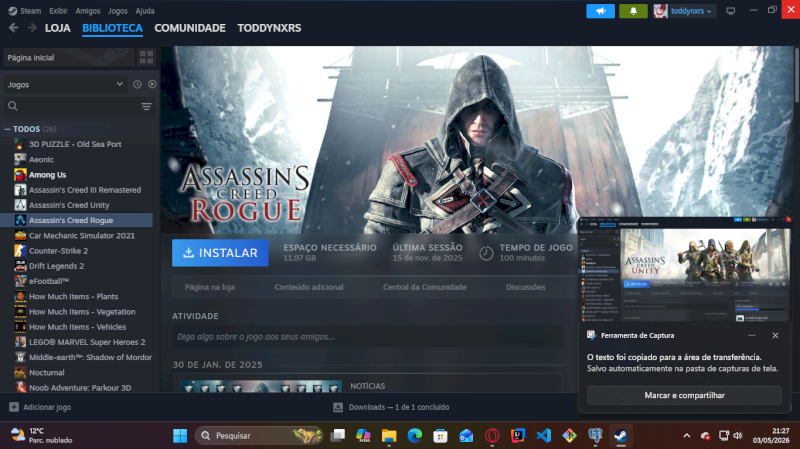The width and height of the screenshot is (800, 449).
Task: Open the Windows Start menu
Action: pos(180,436)
